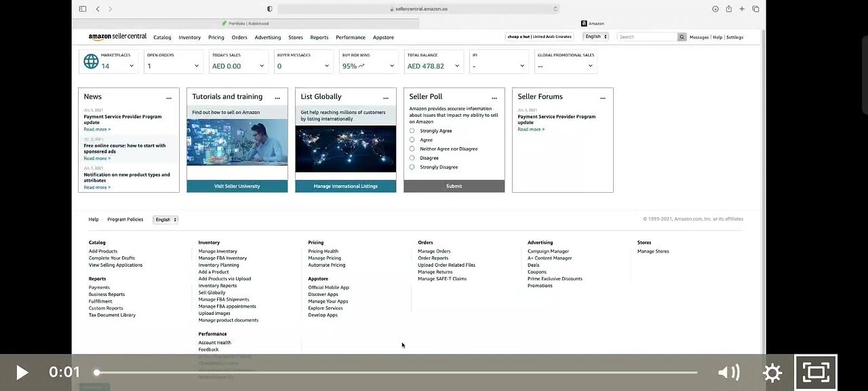Open Reports menu in top navigation

pyautogui.click(x=319, y=37)
